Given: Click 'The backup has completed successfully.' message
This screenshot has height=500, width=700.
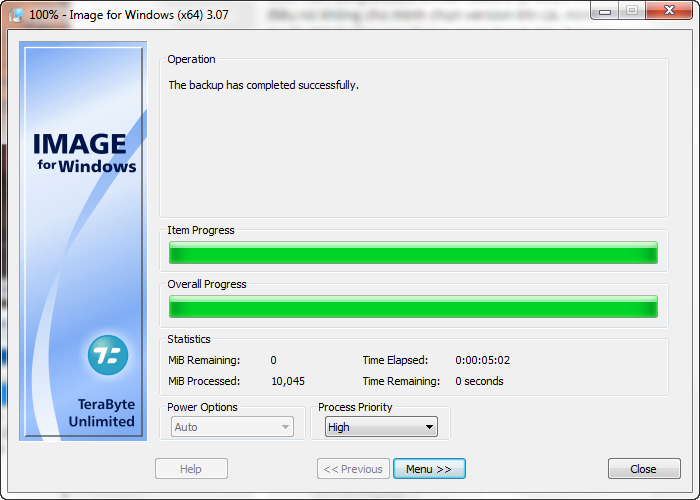Looking at the screenshot, I should (263, 85).
